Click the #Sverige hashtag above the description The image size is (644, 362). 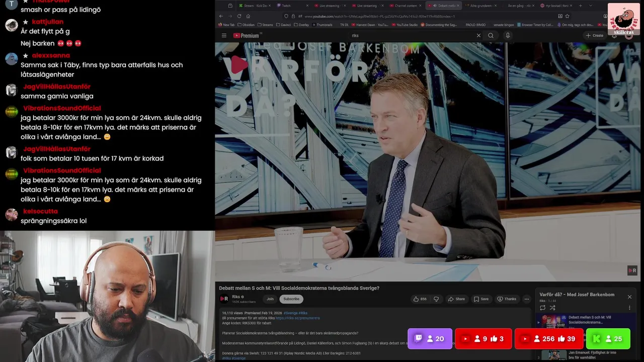click(291, 313)
